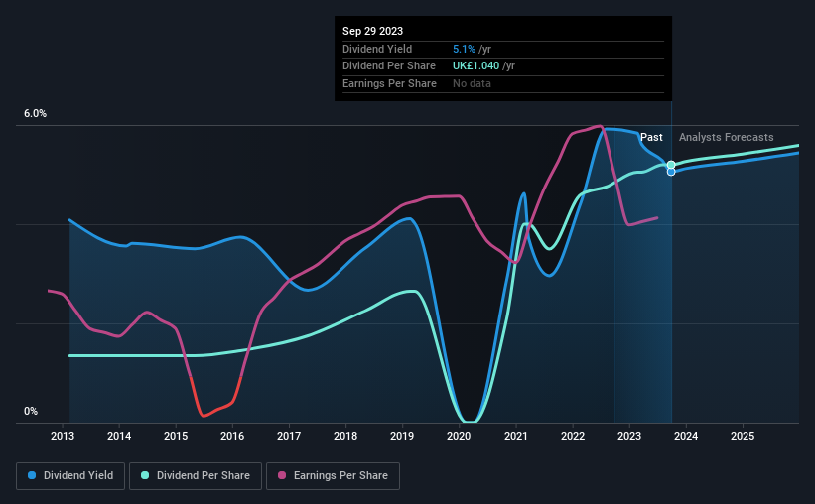This screenshot has width=815, height=504.
Task: Click the Analysts Forecasts label
Action: (x=726, y=137)
